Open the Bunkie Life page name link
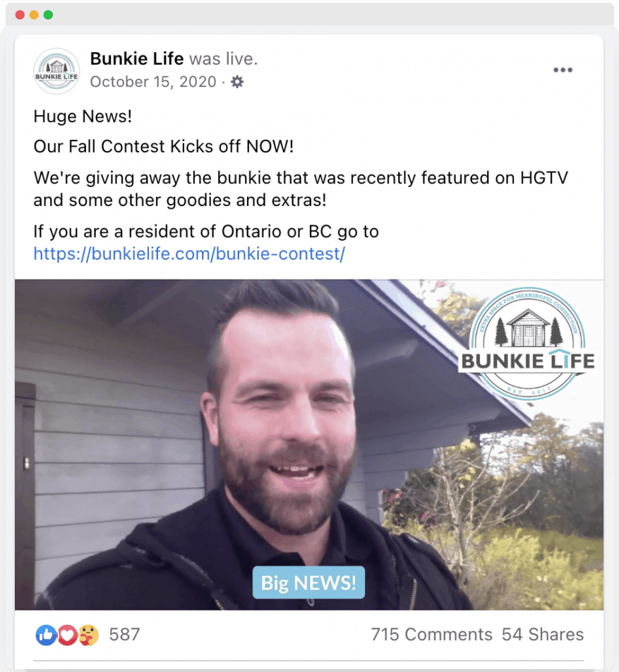This screenshot has width=619, height=672. click(137, 59)
